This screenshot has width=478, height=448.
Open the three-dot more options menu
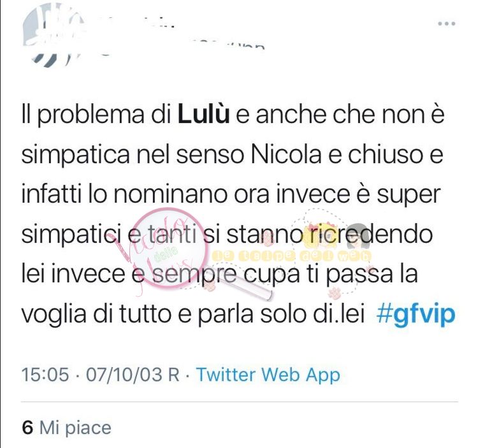[447, 24]
